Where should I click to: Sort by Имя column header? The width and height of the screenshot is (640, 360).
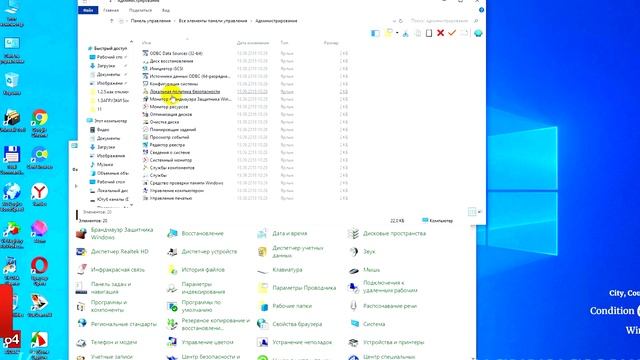[147, 43]
